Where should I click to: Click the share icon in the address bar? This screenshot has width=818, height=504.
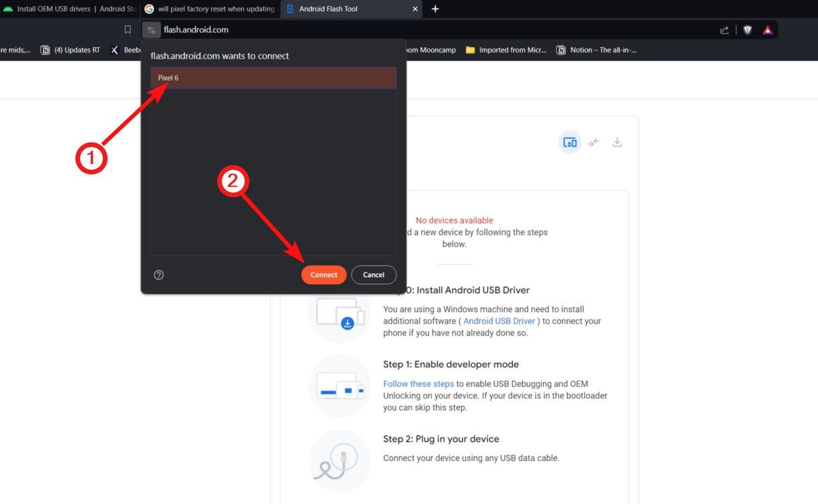725,30
